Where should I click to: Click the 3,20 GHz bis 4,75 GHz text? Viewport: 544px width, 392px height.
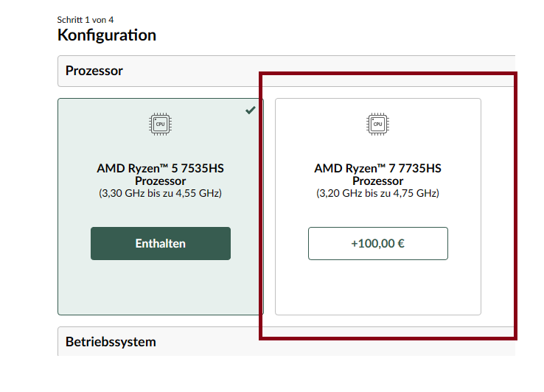click(x=377, y=194)
